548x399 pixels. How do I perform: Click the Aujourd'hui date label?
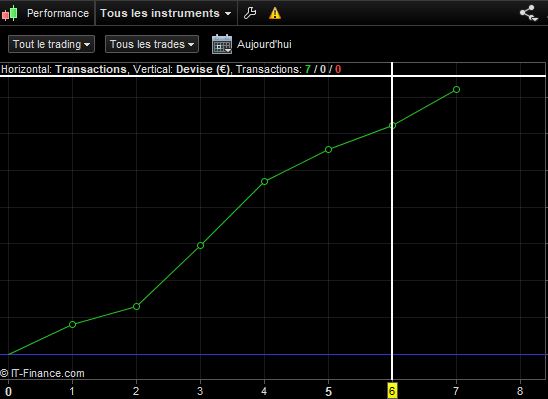(264, 44)
